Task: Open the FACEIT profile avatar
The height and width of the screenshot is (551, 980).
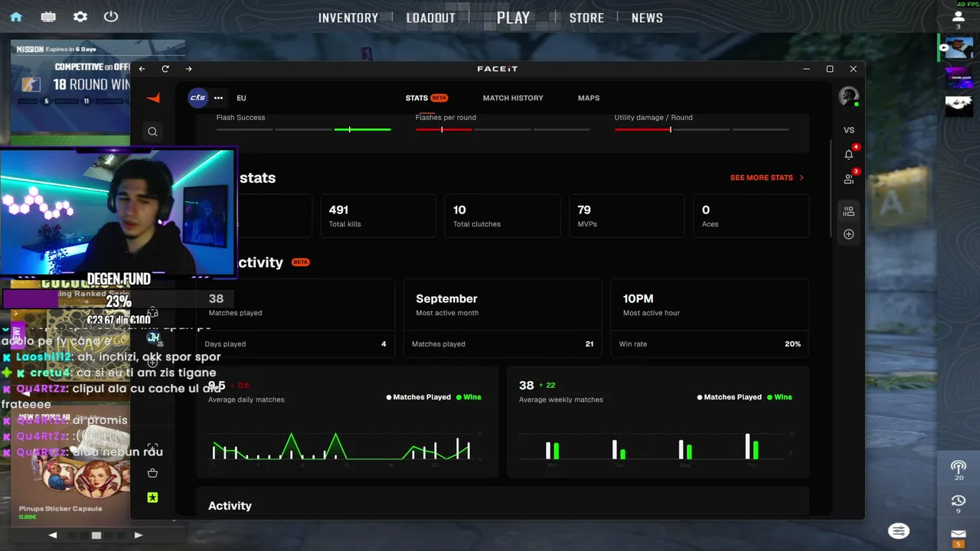Action: click(x=848, y=96)
